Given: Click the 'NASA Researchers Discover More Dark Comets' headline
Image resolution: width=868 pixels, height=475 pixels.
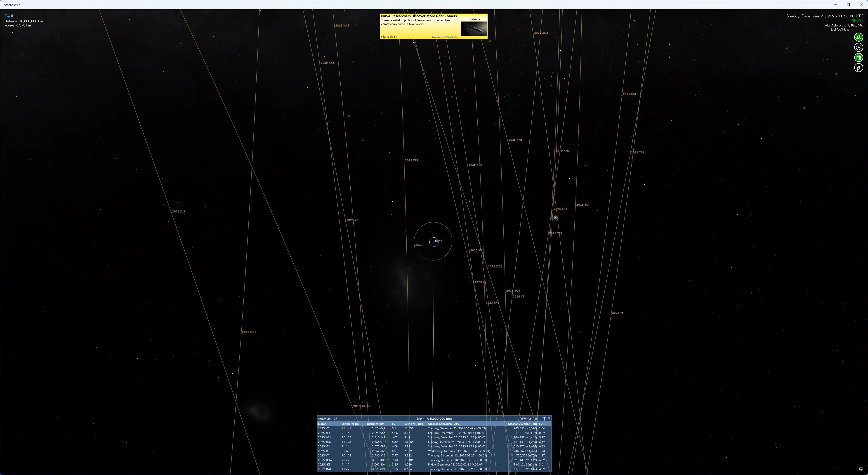Looking at the screenshot, I should 418,16.
